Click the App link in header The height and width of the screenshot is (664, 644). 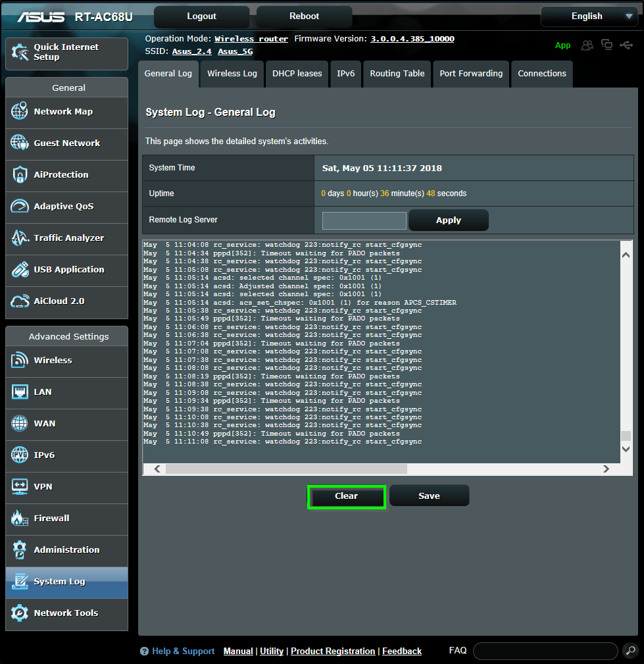coord(562,45)
